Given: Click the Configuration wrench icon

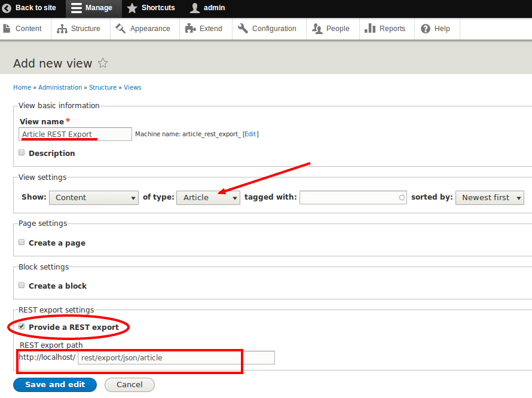Looking at the screenshot, I should [x=243, y=29].
